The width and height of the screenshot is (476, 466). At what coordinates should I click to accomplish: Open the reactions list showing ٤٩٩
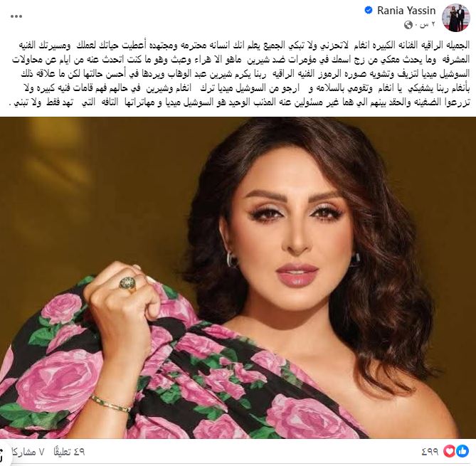click(430, 452)
